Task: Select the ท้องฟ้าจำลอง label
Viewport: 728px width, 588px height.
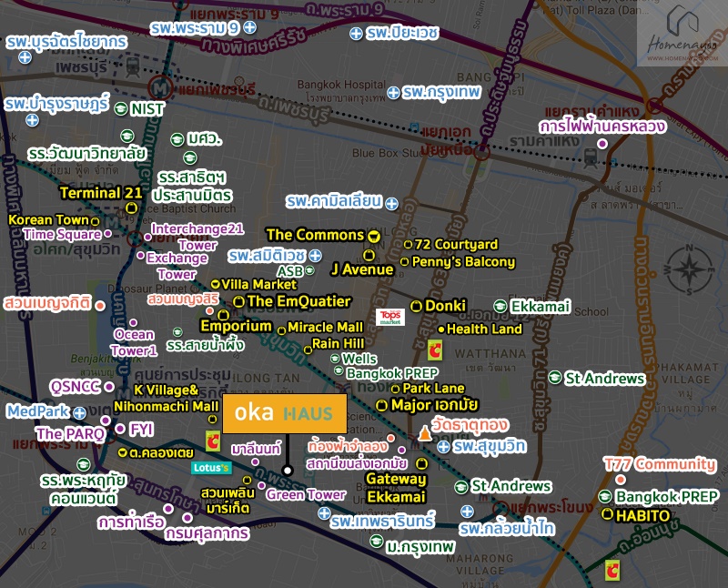Action: [348, 447]
